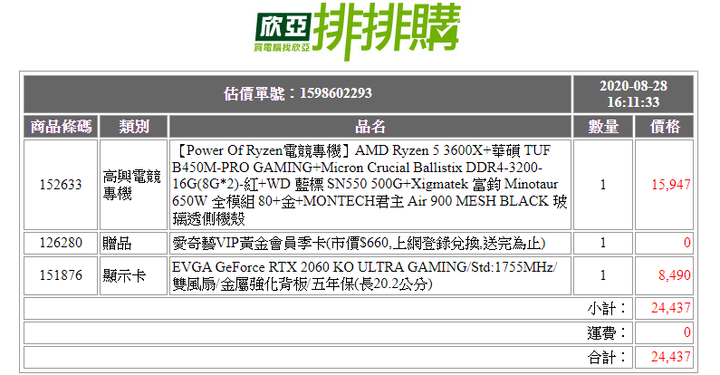The height and width of the screenshot is (375, 720).
Task: Click the 合計： label
Action: 607,357
